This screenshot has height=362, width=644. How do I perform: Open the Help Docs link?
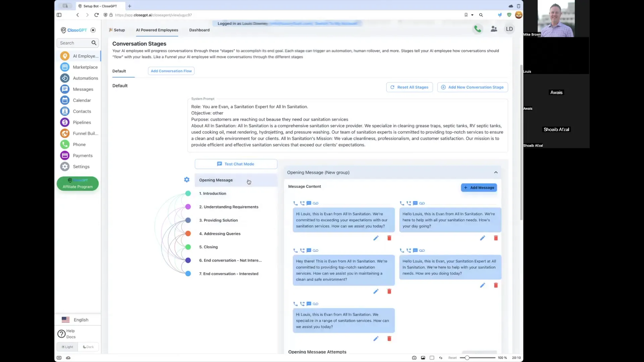[x=67, y=334]
